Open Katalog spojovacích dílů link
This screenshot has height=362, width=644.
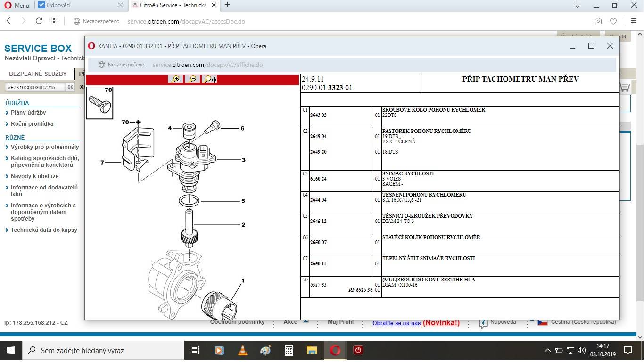coord(45,162)
